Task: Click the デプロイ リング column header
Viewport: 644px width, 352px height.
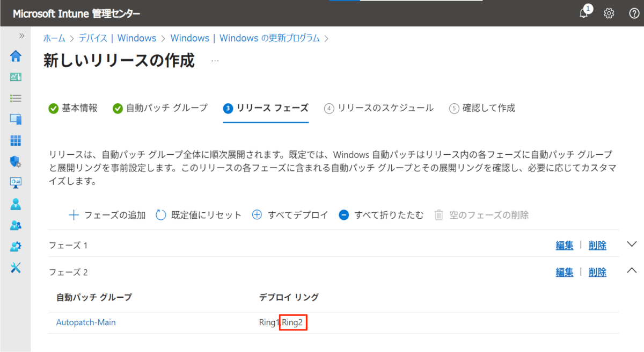Action: [x=289, y=297]
